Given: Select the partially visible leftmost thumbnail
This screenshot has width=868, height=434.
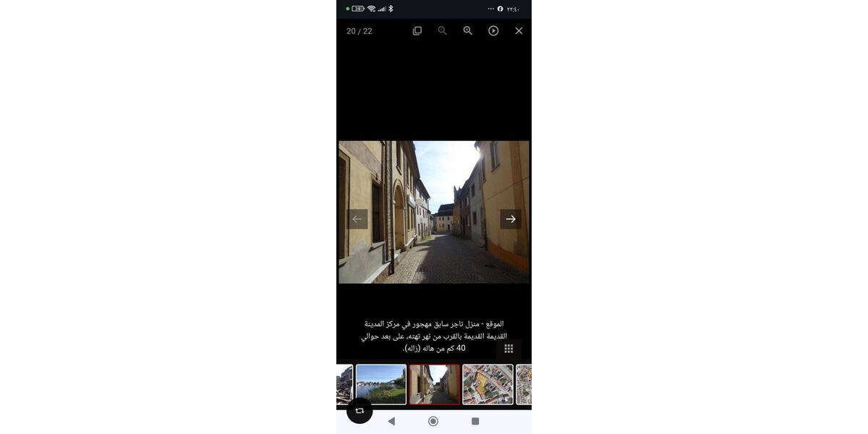Looking at the screenshot, I should click(x=344, y=384).
